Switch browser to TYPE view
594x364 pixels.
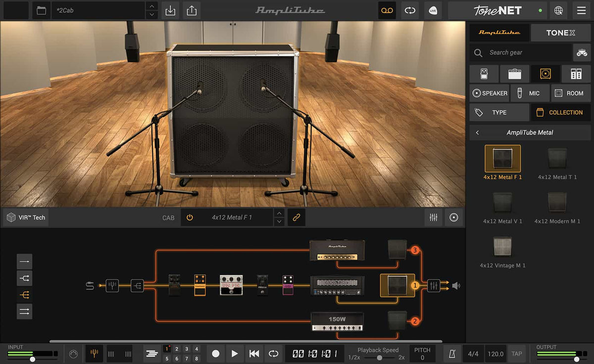pos(499,112)
